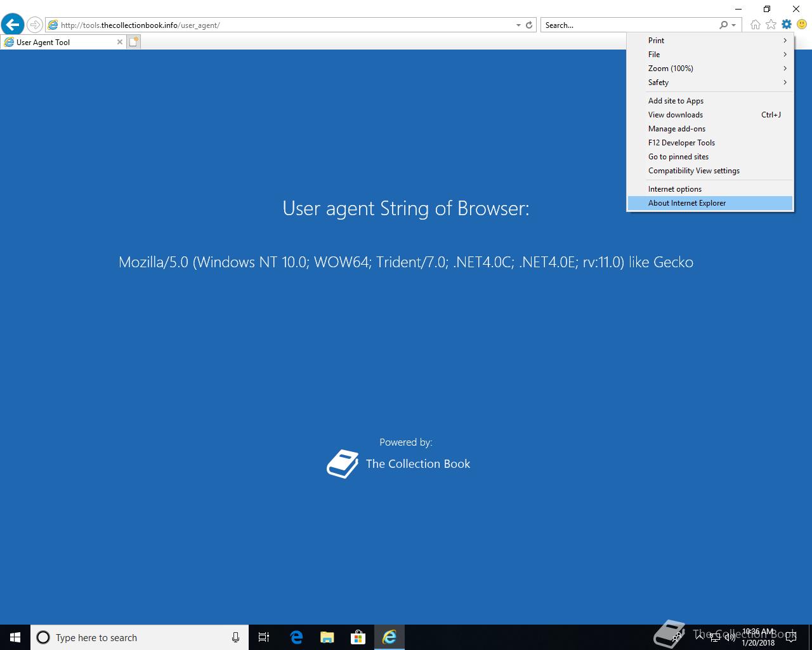Click the Tools gear icon
Screen dimensions: 812x650
pyautogui.click(x=787, y=25)
